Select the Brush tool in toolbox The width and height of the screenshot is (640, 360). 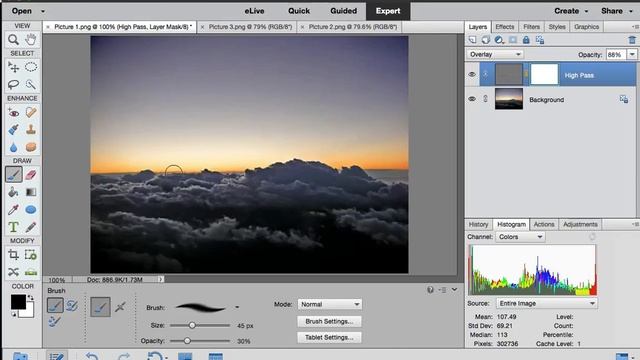coord(13,175)
